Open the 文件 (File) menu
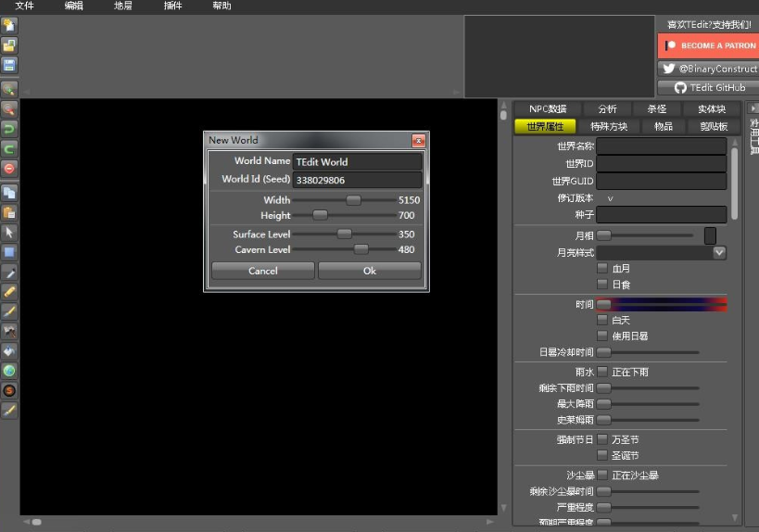Image resolution: width=759 pixels, height=532 pixels. pyautogui.click(x=25, y=6)
